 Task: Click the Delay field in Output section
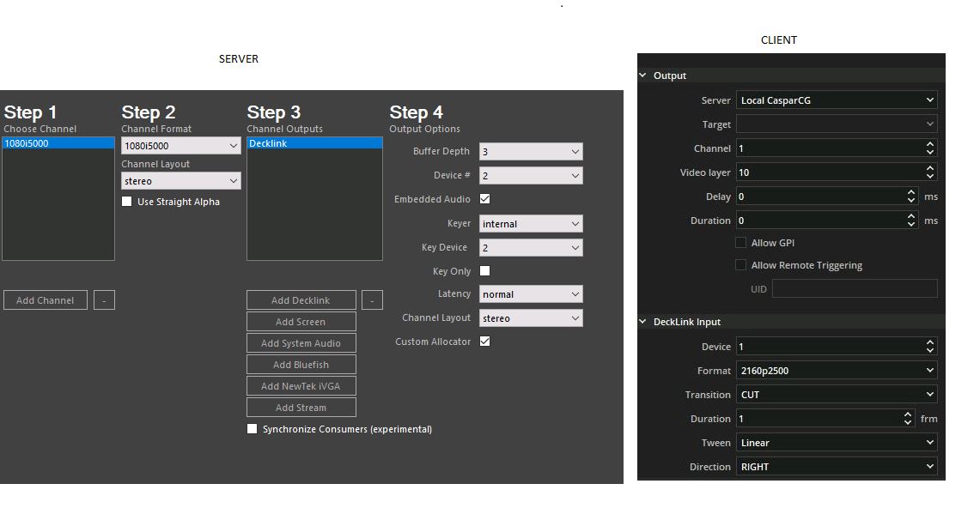pos(827,197)
